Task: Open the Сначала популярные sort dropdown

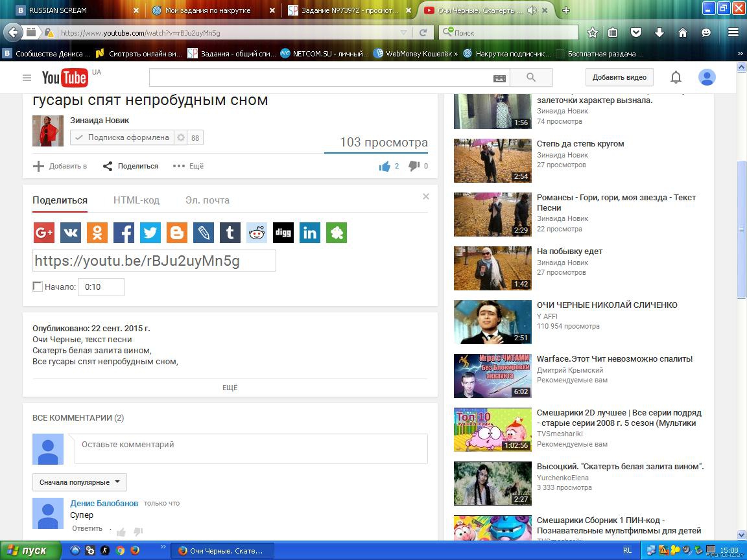Action: [80, 482]
